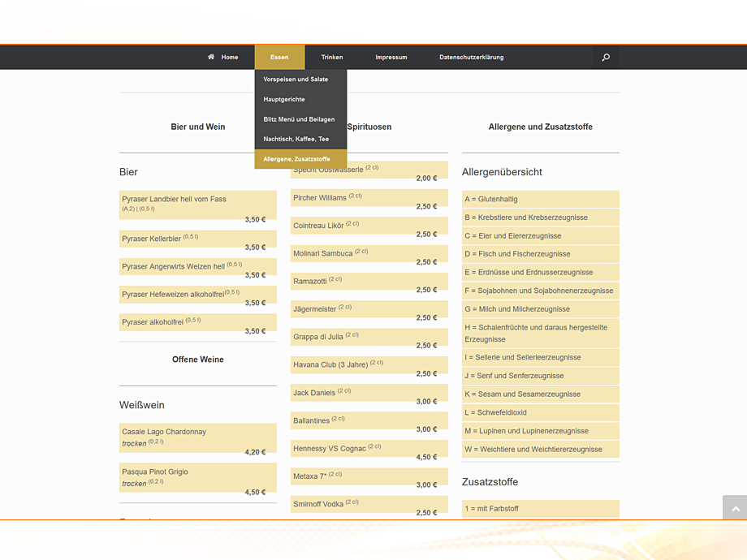Viewport: 747px width, 560px height.
Task: Click Ramazotti entry
Action: tap(369, 282)
